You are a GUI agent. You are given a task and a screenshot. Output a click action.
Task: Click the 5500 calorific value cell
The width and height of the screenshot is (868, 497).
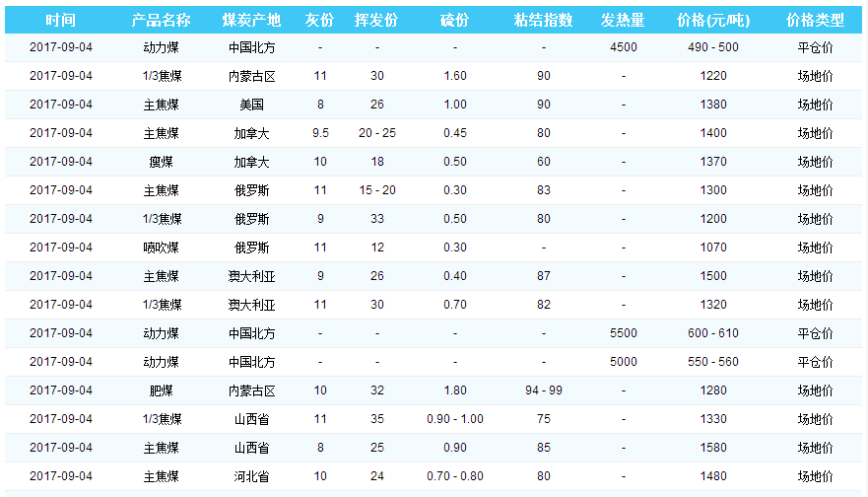(623, 333)
